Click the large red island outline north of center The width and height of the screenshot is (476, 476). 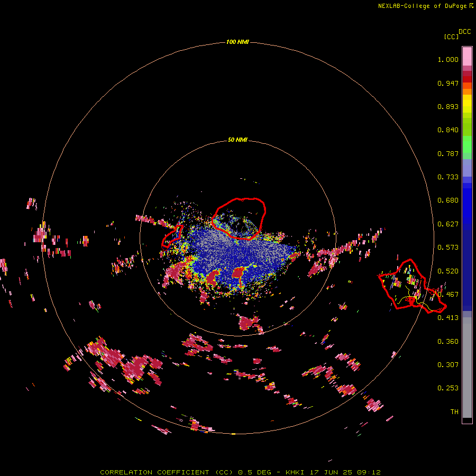pyautogui.click(x=239, y=218)
